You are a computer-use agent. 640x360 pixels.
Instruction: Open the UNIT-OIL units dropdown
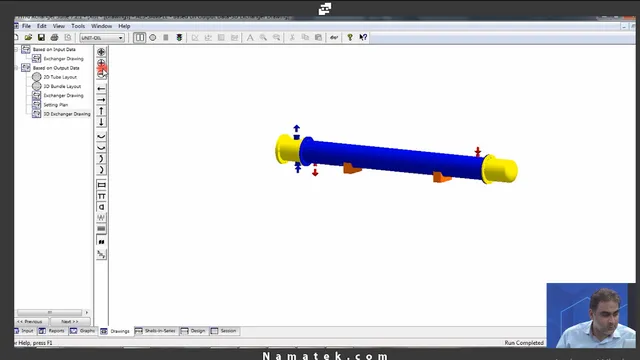(x=102, y=38)
